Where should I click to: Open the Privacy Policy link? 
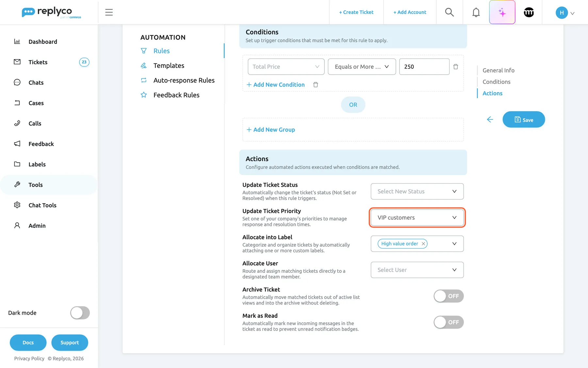tap(29, 359)
